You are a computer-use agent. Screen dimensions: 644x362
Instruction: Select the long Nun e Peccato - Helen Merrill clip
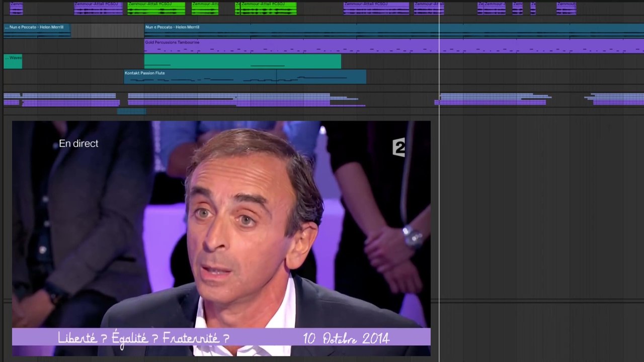tap(394, 30)
